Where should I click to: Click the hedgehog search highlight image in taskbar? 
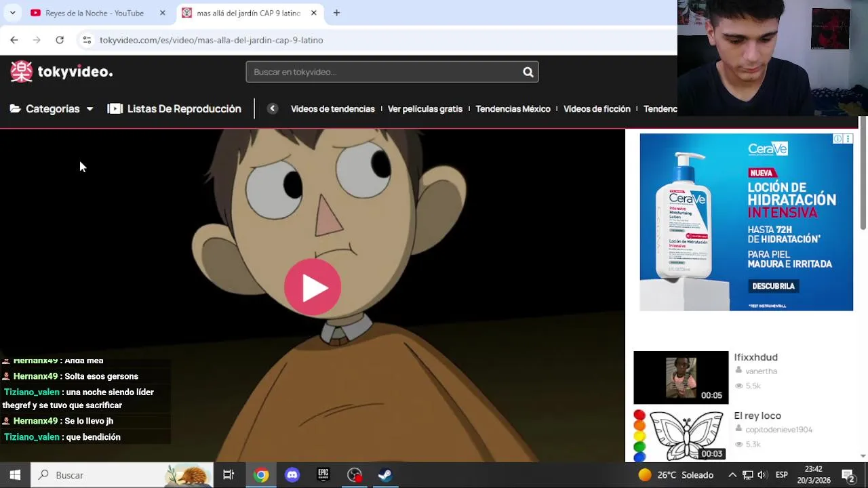pyautogui.click(x=189, y=475)
